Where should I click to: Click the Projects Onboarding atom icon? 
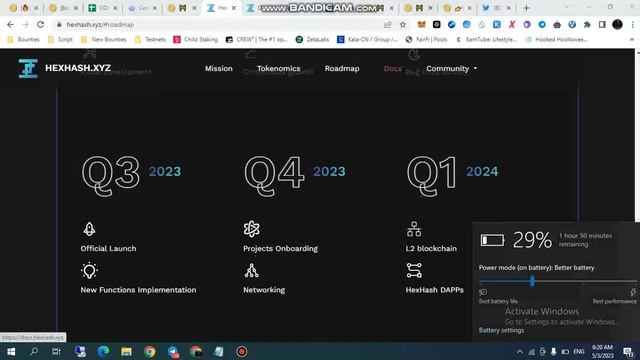pyautogui.click(x=251, y=229)
